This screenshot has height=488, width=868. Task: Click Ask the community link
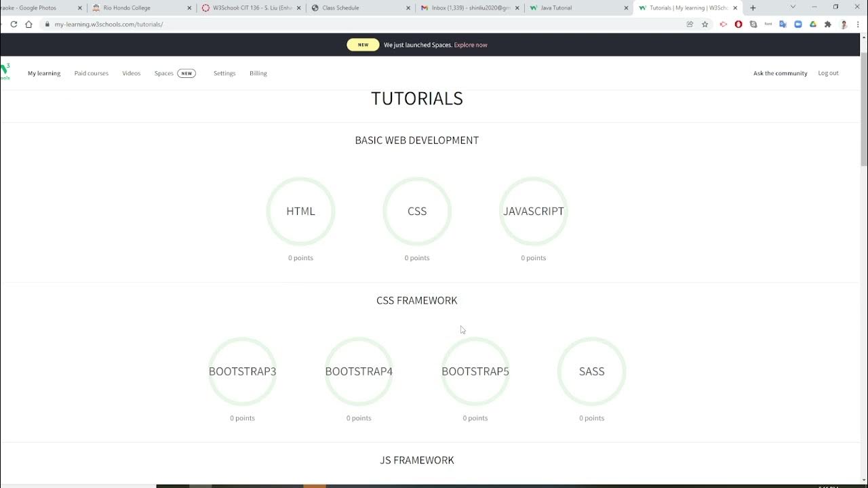pyautogui.click(x=781, y=73)
